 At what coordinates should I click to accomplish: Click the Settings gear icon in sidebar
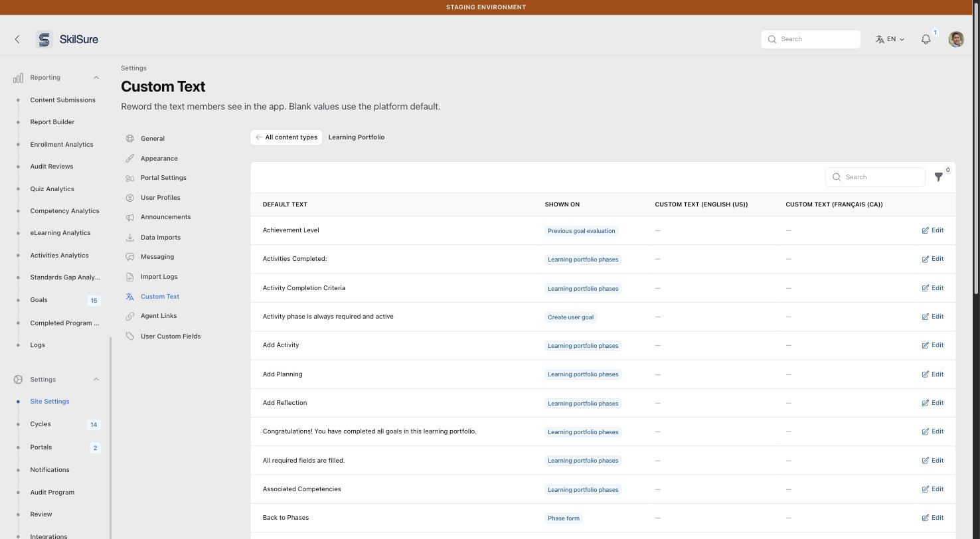pos(18,380)
